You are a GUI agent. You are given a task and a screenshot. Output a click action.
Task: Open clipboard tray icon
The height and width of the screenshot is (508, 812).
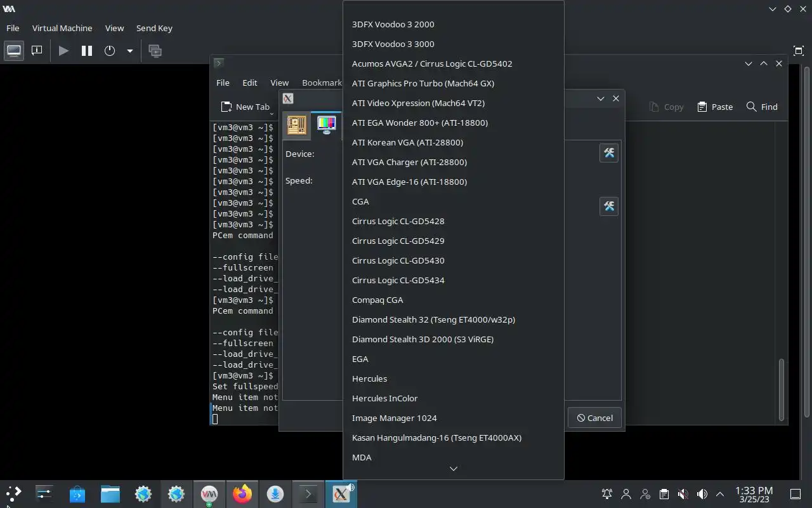[x=664, y=494]
